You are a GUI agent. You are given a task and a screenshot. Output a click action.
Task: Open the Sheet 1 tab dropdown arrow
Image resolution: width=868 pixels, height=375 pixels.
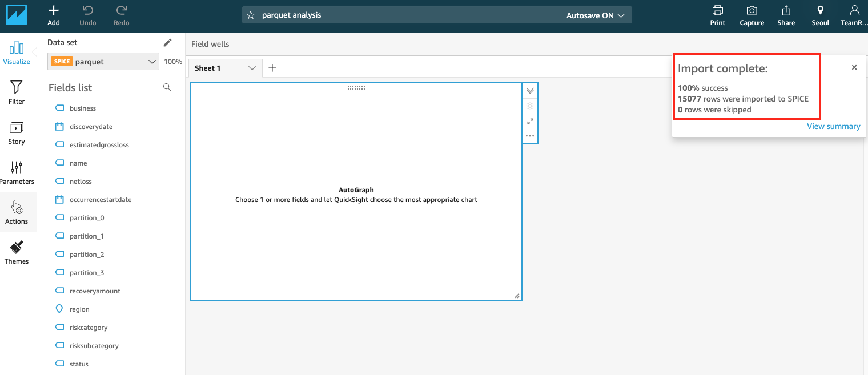point(252,68)
